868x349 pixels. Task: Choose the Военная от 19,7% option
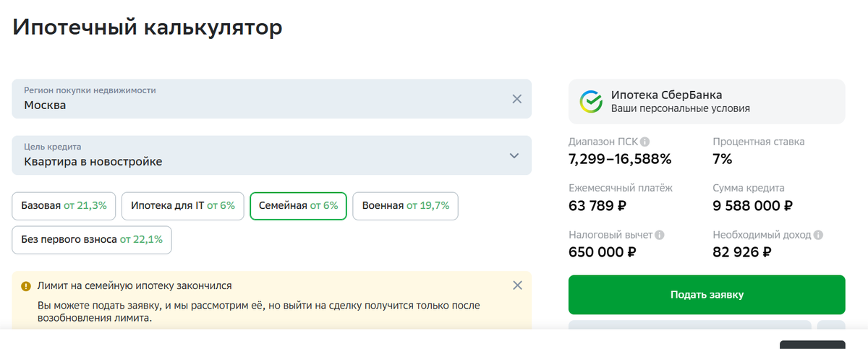[x=405, y=206]
